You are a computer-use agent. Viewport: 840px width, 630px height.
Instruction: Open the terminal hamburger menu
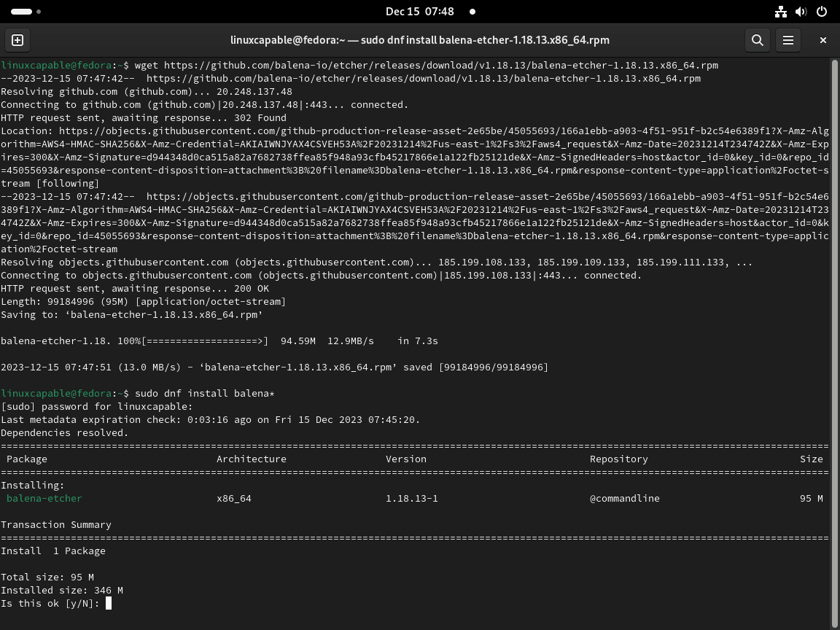(788, 40)
